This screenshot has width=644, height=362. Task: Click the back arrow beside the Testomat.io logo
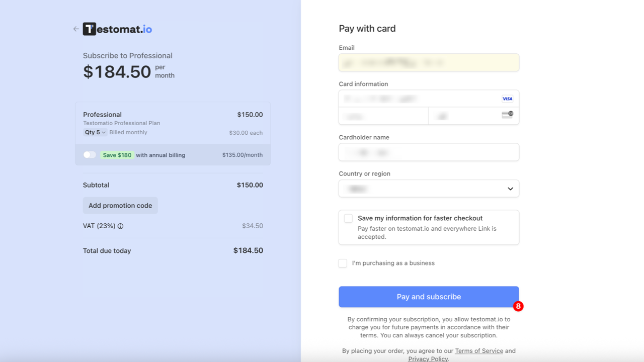tap(75, 29)
